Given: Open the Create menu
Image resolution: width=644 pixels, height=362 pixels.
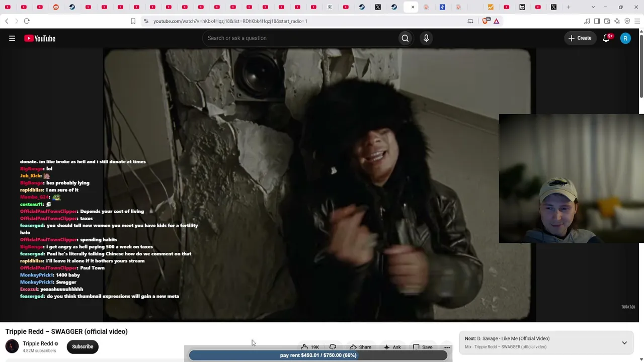Looking at the screenshot, I should (x=580, y=38).
